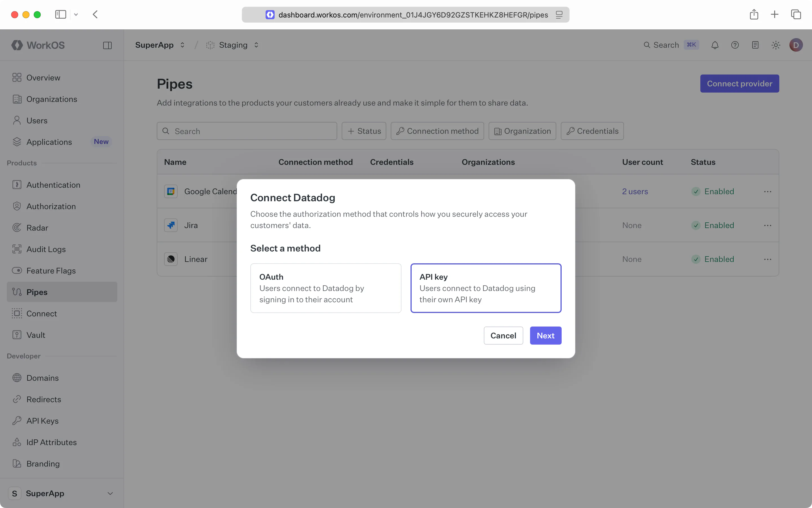The width and height of the screenshot is (812, 508).
Task: Cancel the Connect Datadog dialog
Action: pyautogui.click(x=503, y=335)
